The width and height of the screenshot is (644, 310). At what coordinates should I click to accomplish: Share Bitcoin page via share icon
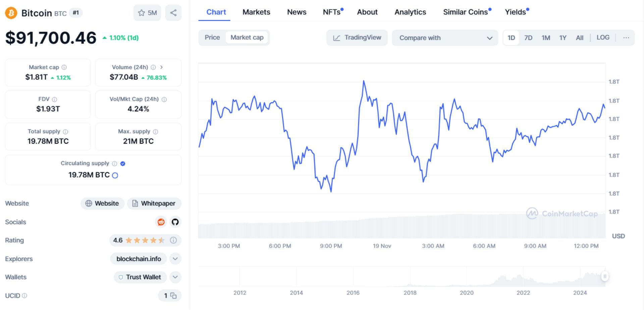[173, 13]
